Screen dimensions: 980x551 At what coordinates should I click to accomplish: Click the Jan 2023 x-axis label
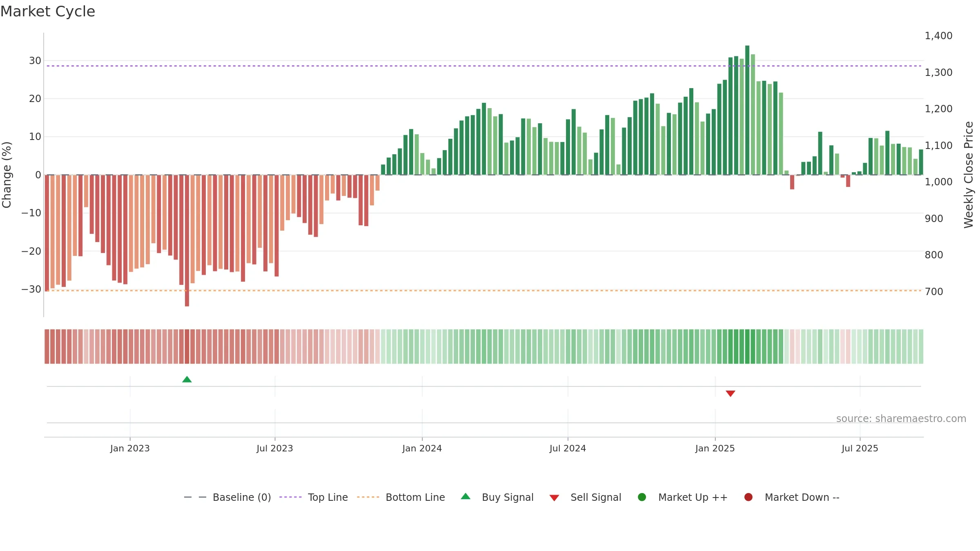(130, 448)
